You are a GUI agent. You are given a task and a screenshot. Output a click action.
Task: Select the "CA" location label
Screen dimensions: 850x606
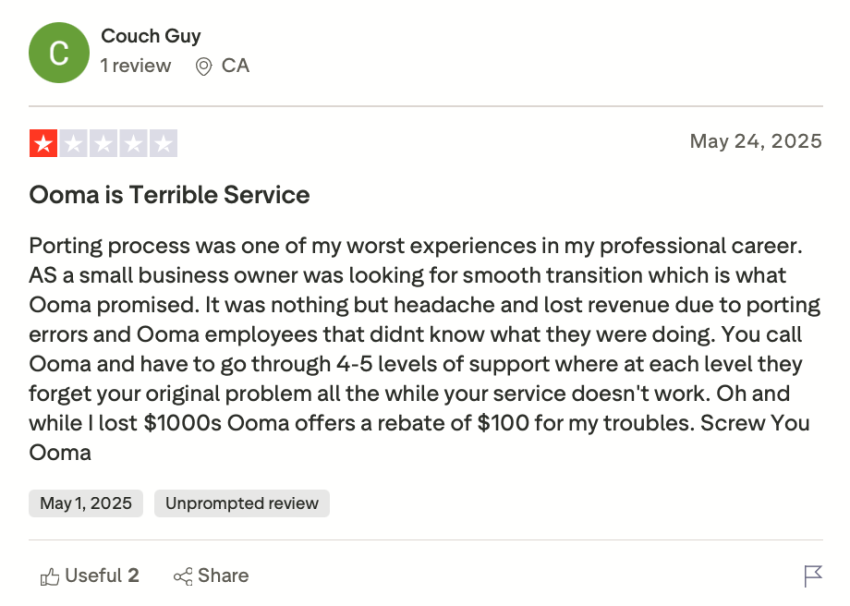(x=236, y=66)
